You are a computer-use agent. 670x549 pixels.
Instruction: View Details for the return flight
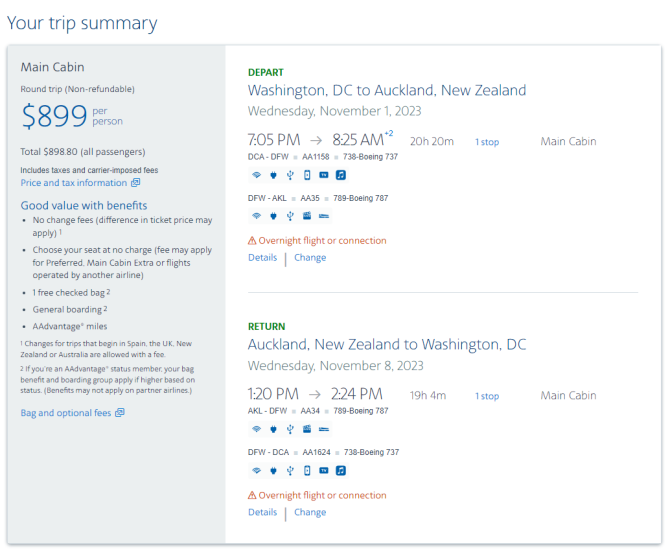tap(262, 512)
